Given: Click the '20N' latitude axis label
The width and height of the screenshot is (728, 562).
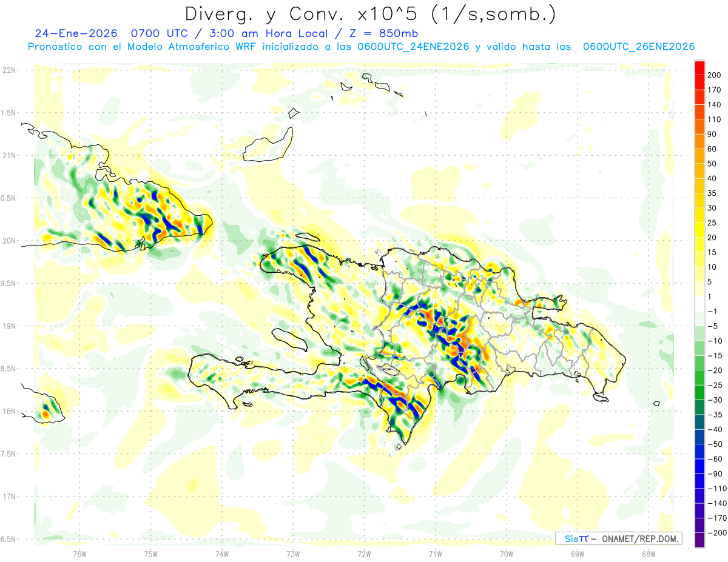Looking at the screenshot, I should 9,241.
